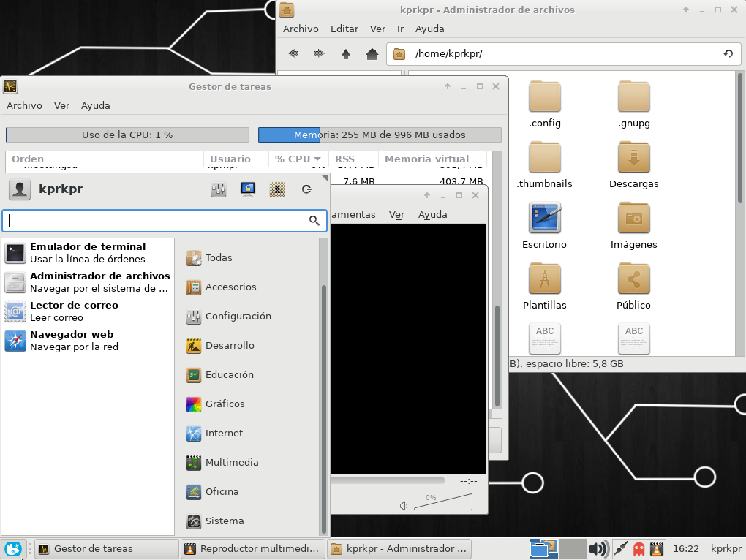Go to home folder in file manager toolbar
Screen dimensions: 746x560
point(372,53)
